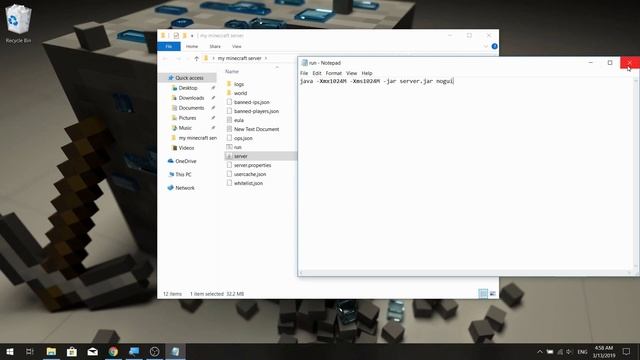Open the Windows Start menu
The image size is (640, 360).
(x=10, y=351)
